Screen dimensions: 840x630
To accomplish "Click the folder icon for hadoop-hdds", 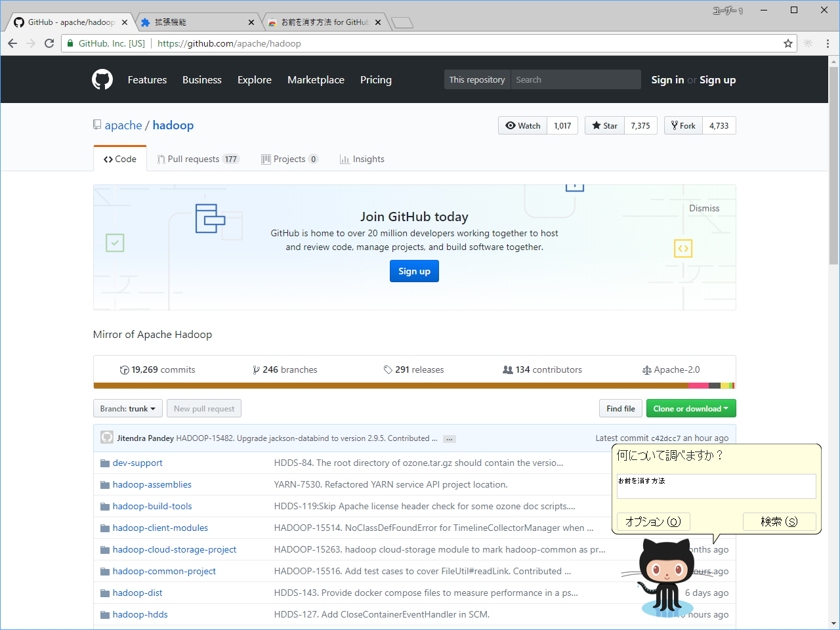I will tap(105, 615).
